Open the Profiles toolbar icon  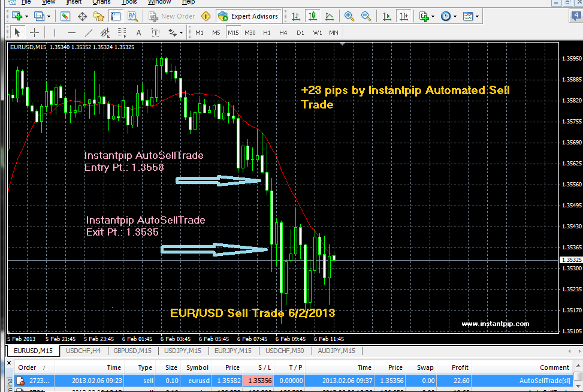coord(39,16)
